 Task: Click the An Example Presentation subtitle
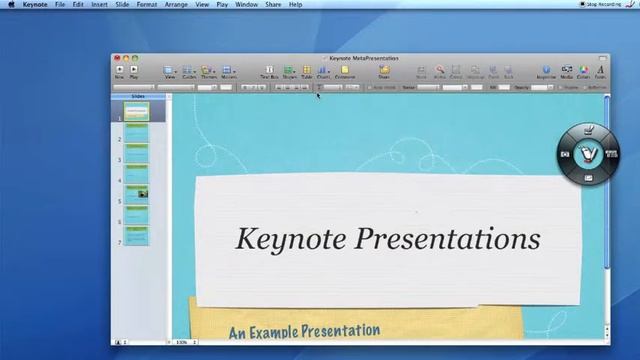[304, 331]
